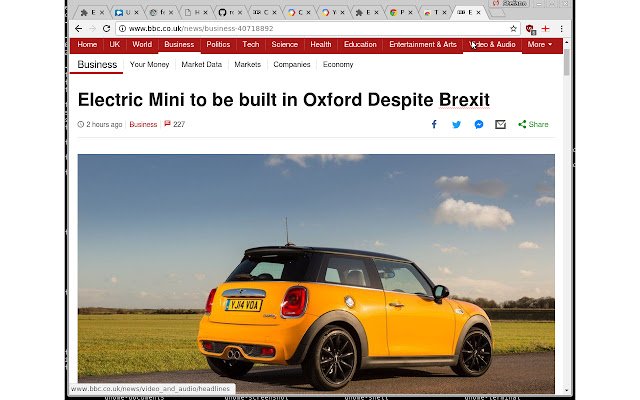This screenshot has height=400, width=640.
Task: Select Business in the red nav bar
Action: point(179,44)
